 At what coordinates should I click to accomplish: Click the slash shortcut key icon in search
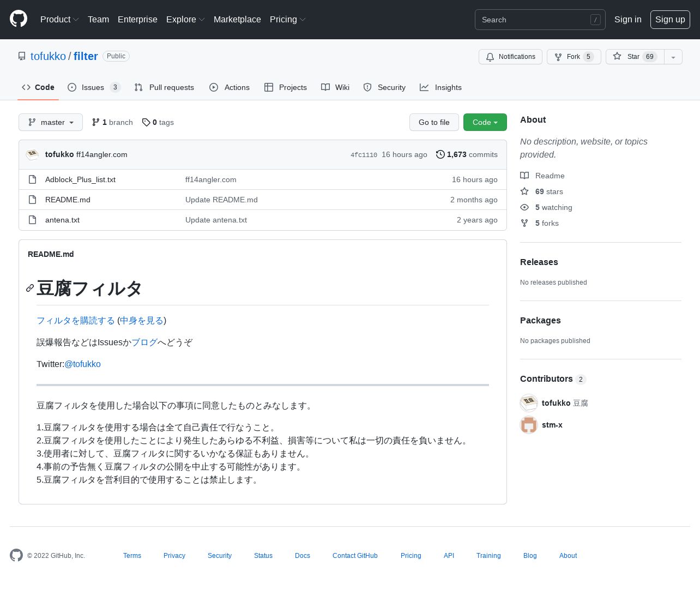[595, 20]
